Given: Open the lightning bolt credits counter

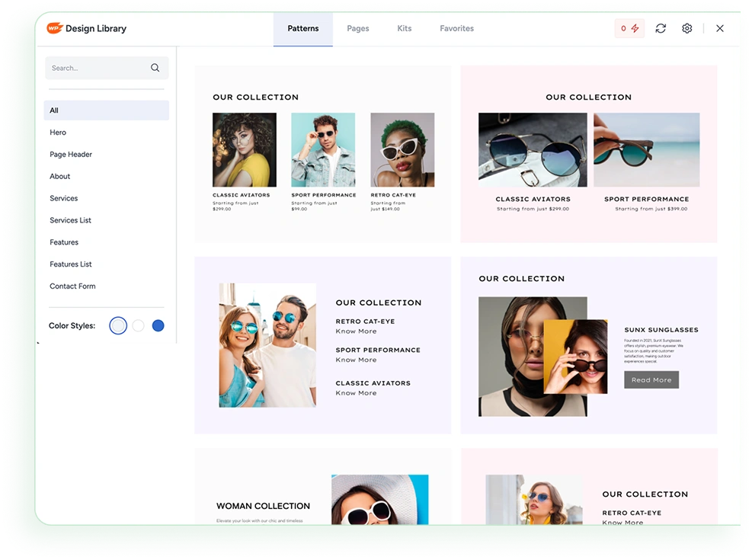Looking at the screenshot, I should click(x=629, y=28).
